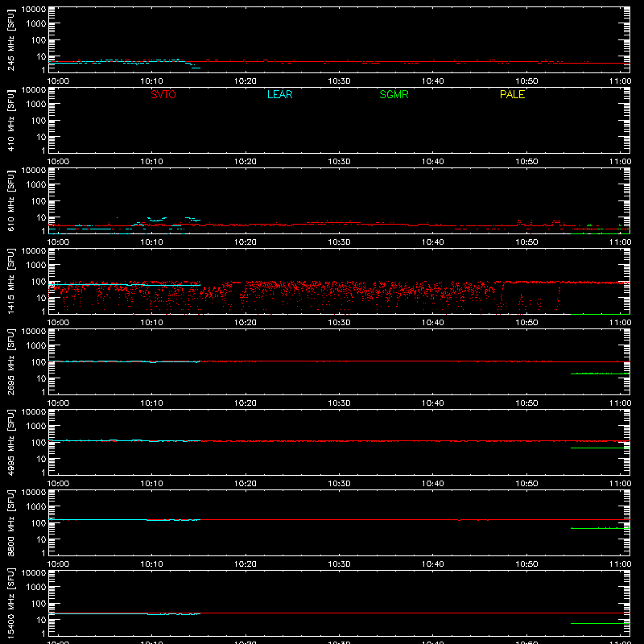Click 10:10 time label below 610 MHz panel
The width and height of the screenshot is (644, 644).
pos(152,242)
